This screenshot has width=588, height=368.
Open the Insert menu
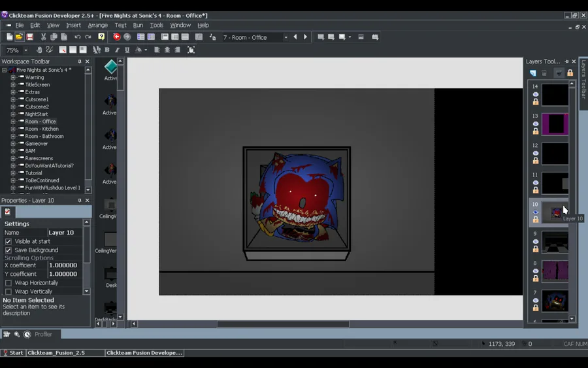tap(73, 25)
